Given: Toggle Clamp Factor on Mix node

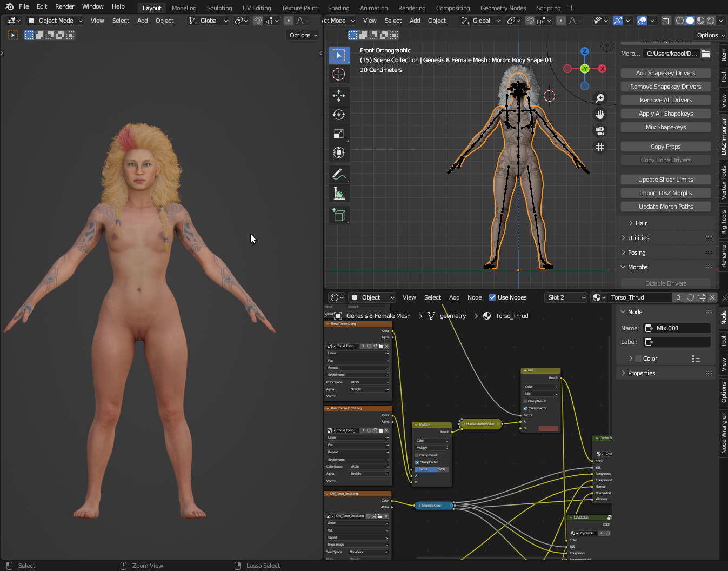Looking at the screenshot, I should [525, 408].
